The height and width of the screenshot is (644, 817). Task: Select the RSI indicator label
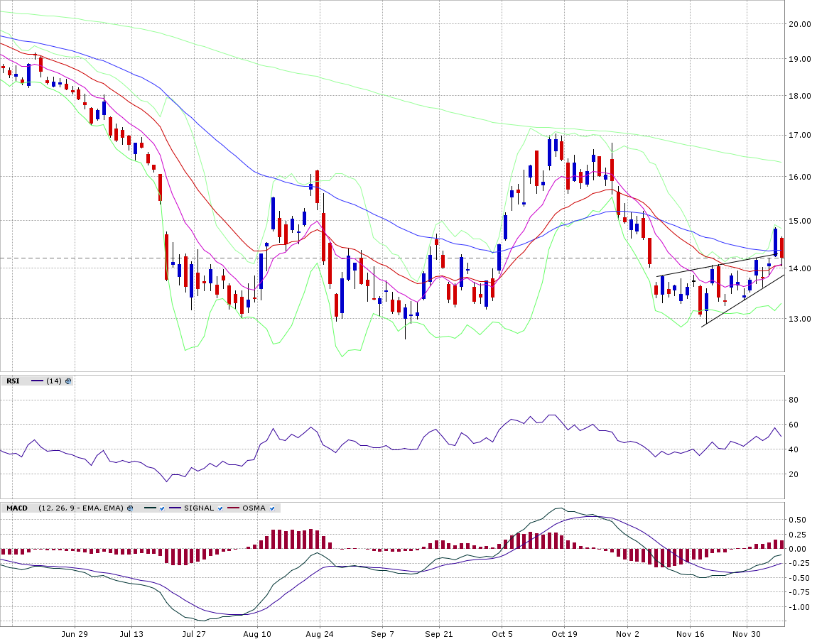pos(13,381)
